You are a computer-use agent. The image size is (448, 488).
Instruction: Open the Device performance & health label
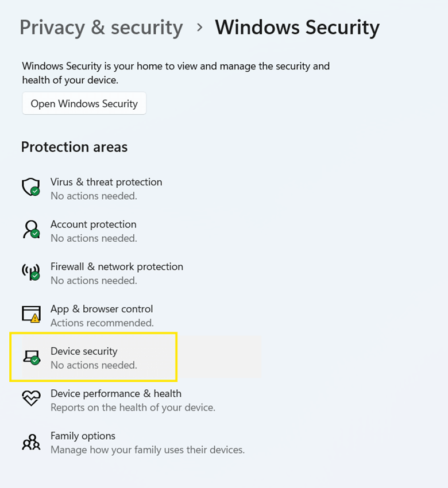click(116, 394)
